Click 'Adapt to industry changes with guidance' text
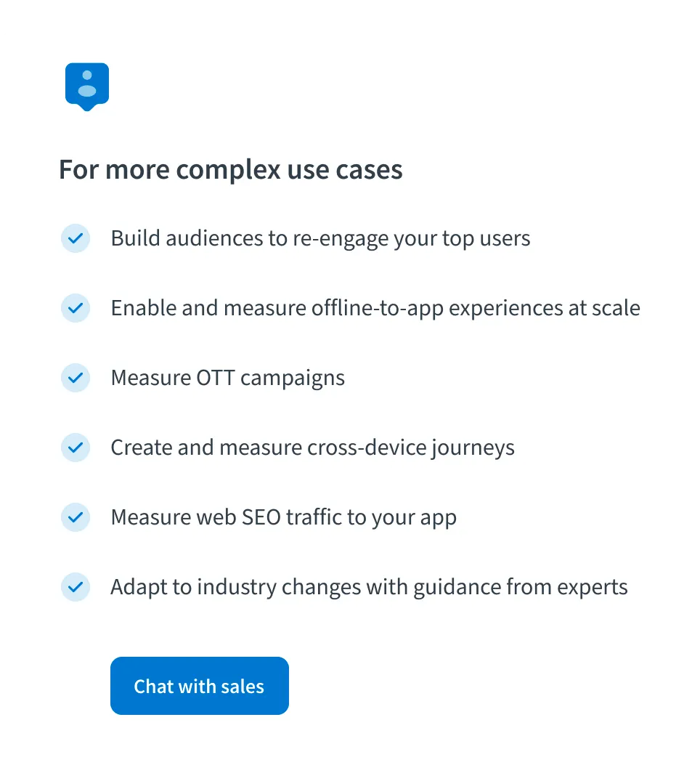 pyautogui.click(x=369, y=587)
